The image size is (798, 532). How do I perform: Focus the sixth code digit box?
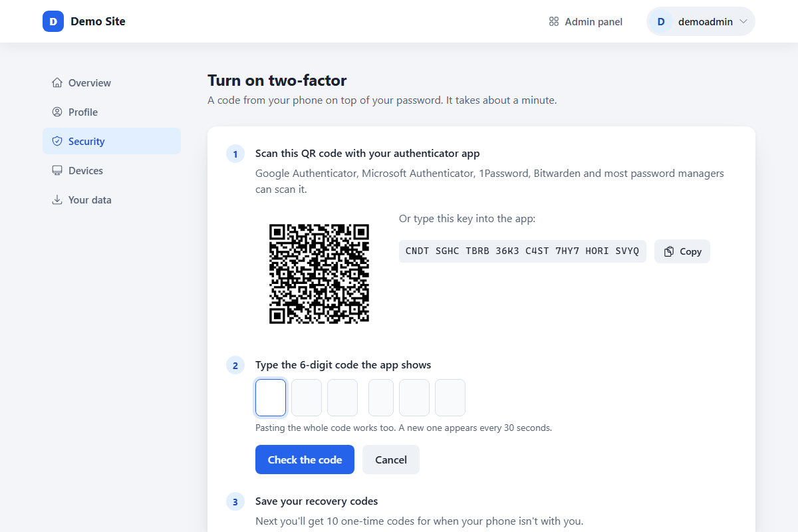(450, 398)
